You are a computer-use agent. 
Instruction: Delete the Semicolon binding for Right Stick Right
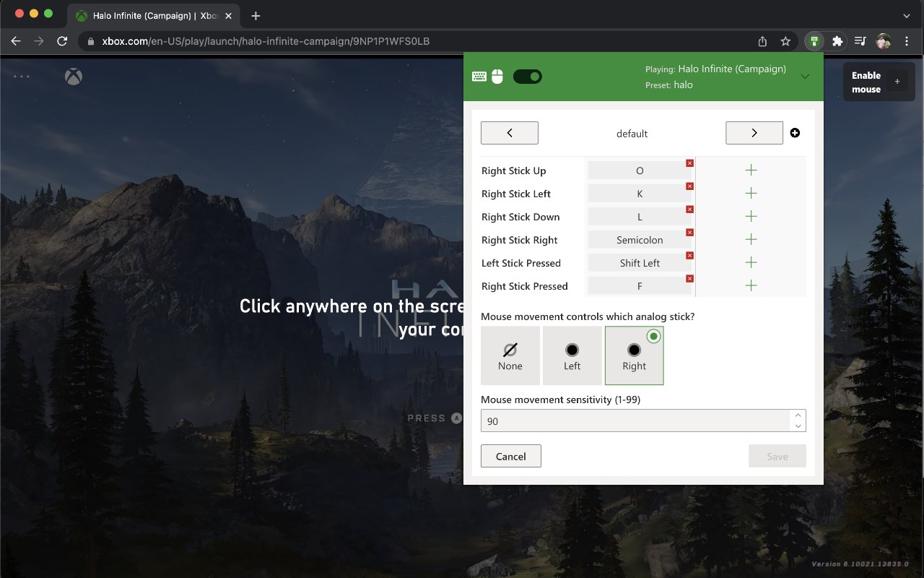[689, 233]
